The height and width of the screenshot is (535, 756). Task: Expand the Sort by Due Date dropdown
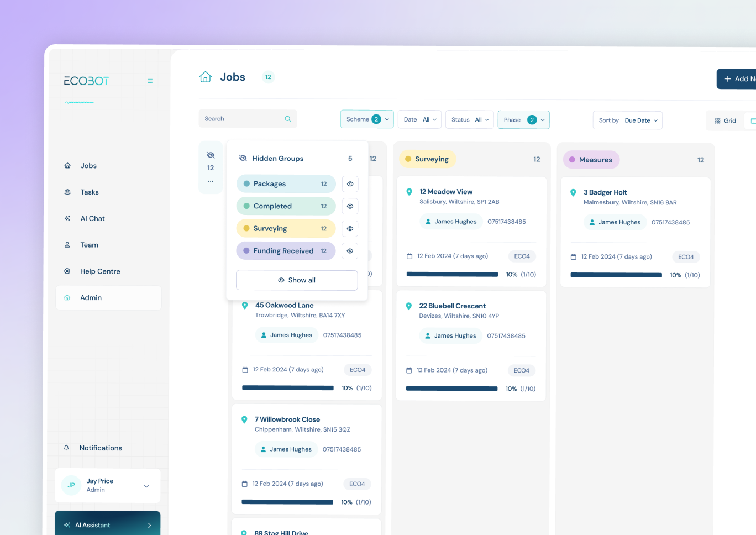[x=627, y=120]
